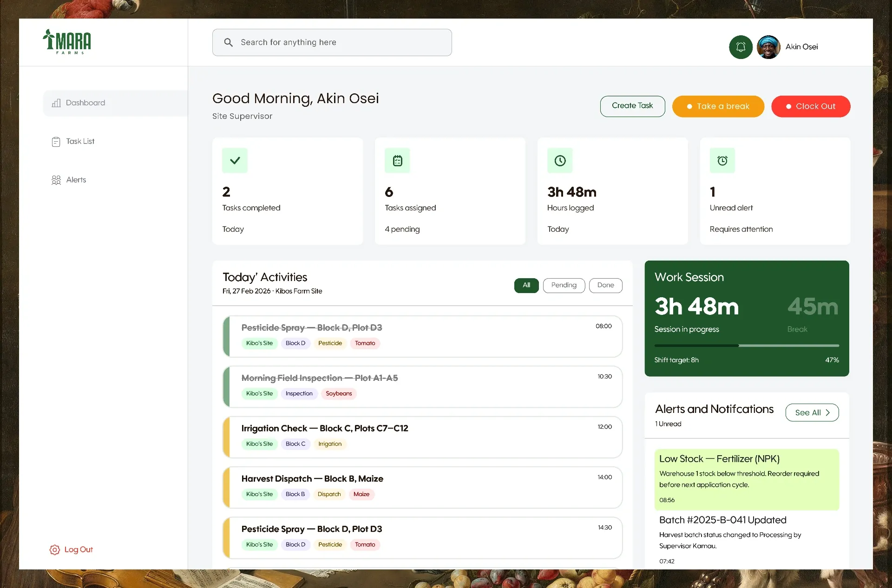The height and width of the screenshot is (588, 892).
Task: Click the Take a break button
Action: [718, 106]
